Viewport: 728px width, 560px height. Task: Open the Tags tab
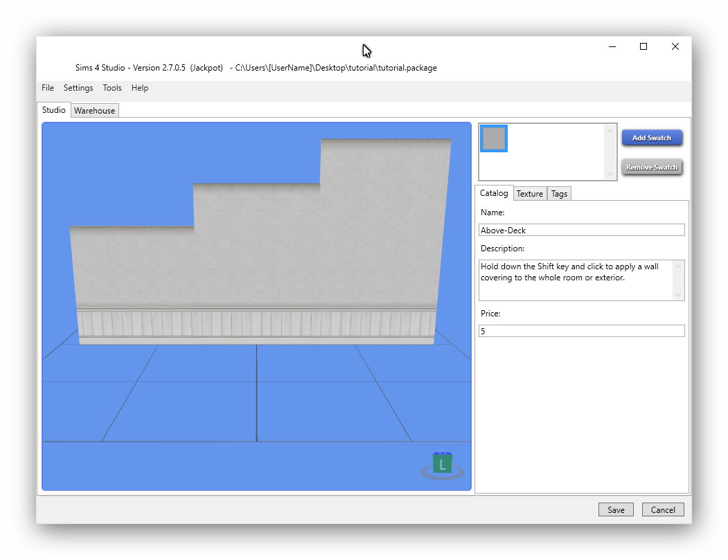click(559, 194)
